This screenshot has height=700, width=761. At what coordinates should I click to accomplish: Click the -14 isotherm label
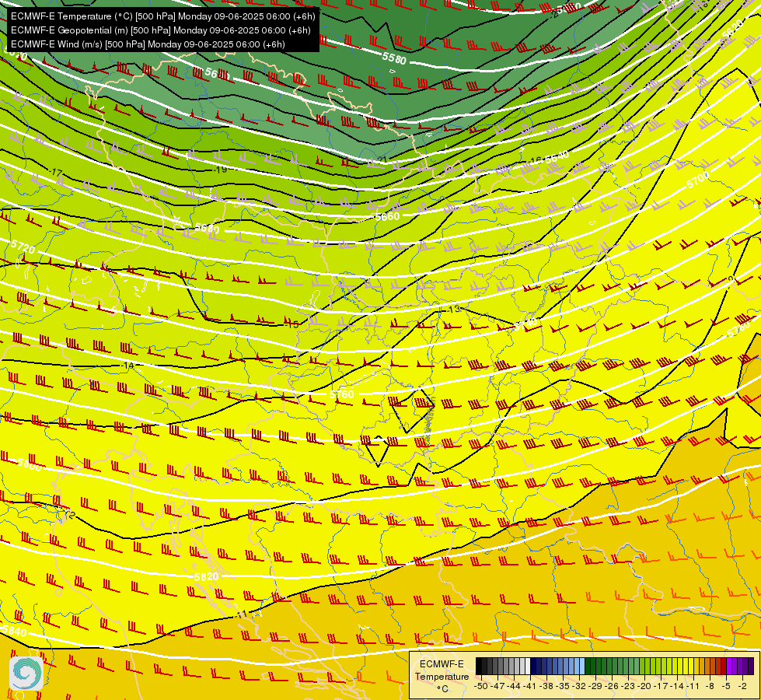click(x=127, y=366)
